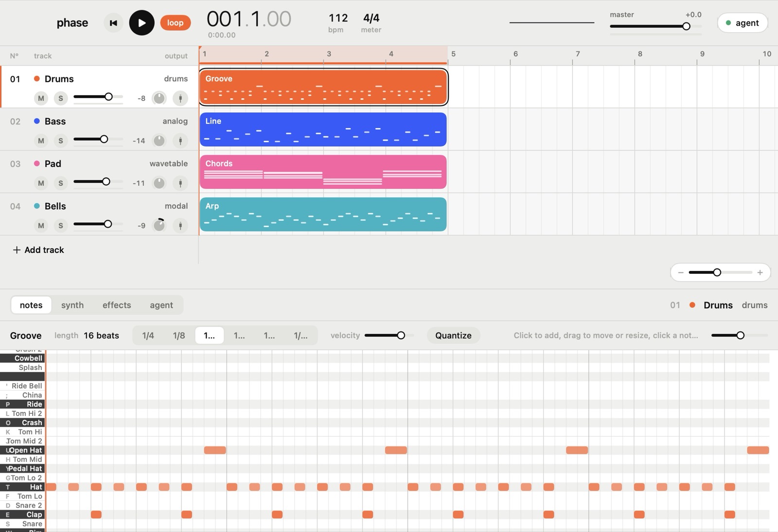Image resolution: width=778 pixels, height=532 pixels.
Task: Click the Pad record-arm mic icon
Action: (180, 183)
